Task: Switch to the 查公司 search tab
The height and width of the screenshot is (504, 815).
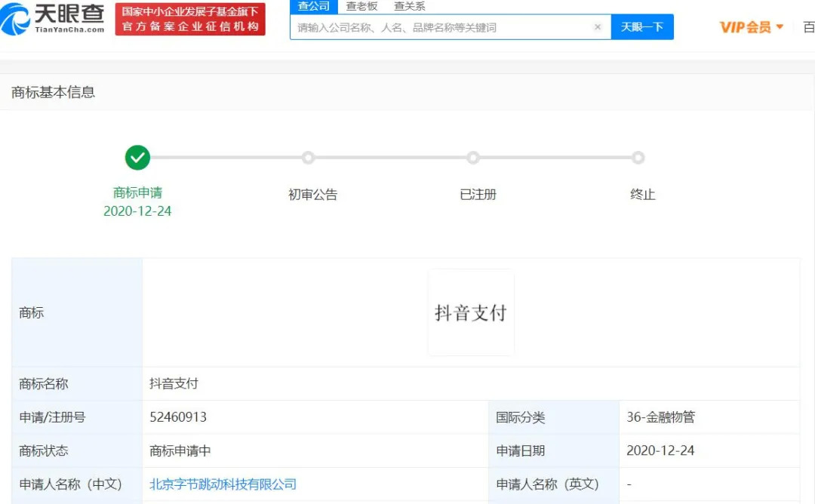Action: [313, 6]
